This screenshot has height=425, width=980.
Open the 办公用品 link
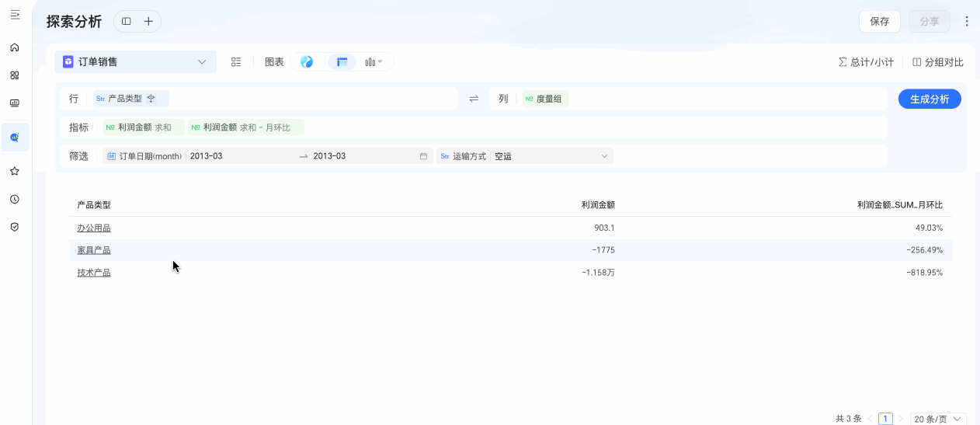94,228
